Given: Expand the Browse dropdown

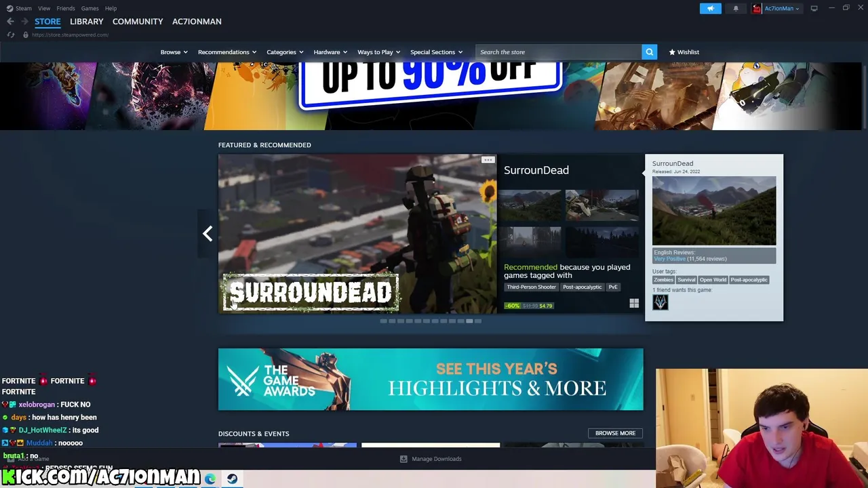Looking at the screenshot, I should (x=174, y=52).
